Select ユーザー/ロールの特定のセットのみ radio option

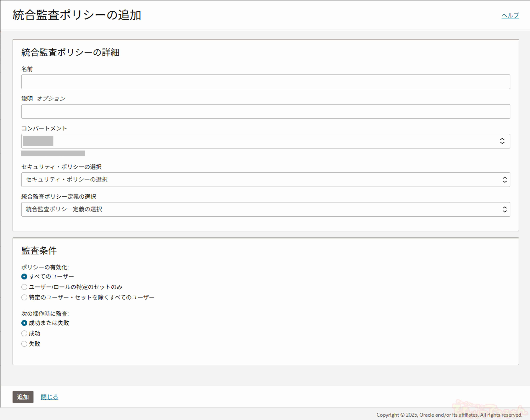24,287
